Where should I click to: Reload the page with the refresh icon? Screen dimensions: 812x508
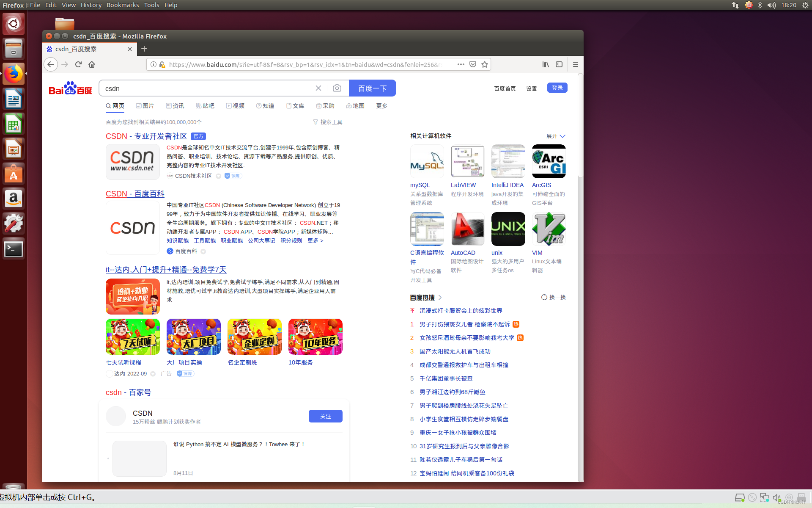coord(78,64)
